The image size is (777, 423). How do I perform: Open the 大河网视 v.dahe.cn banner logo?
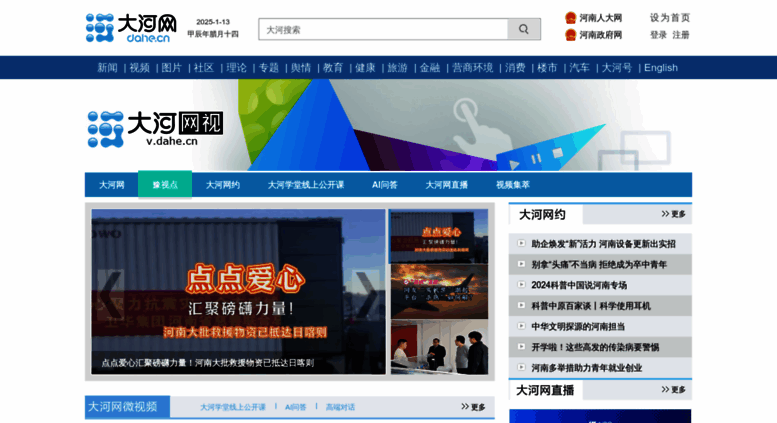point(155,129)
